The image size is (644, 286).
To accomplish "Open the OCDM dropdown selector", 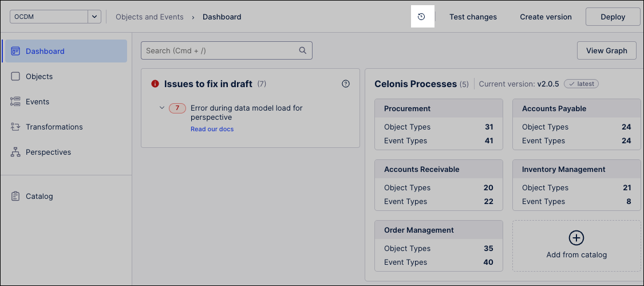I will click(94, 17).
